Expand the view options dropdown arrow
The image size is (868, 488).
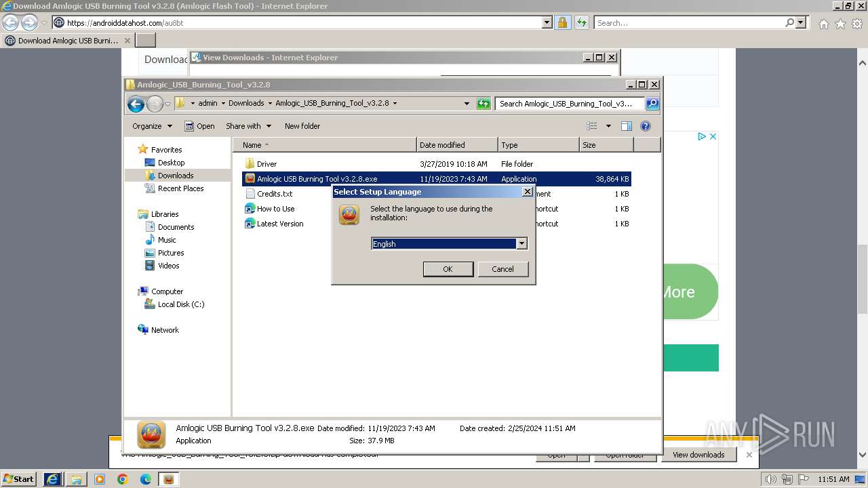[x=608, y=126]
